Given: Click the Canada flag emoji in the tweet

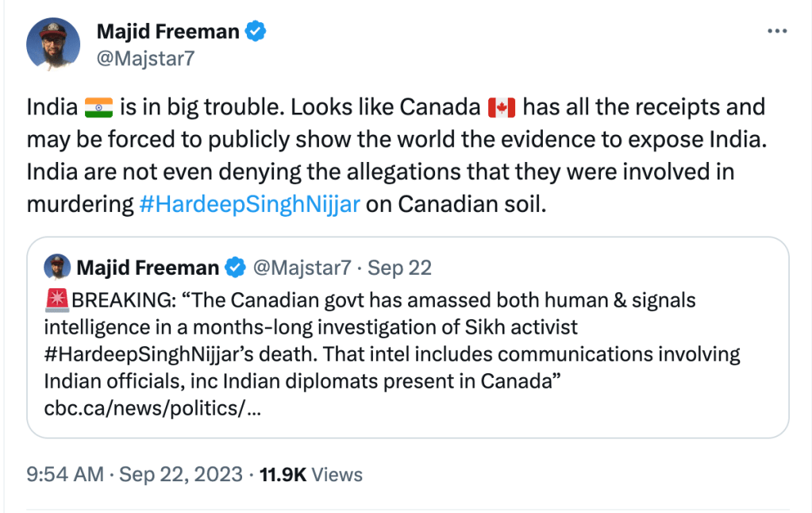Looking at the screenshot, I should pyautogui.click(x=502, y=106).
